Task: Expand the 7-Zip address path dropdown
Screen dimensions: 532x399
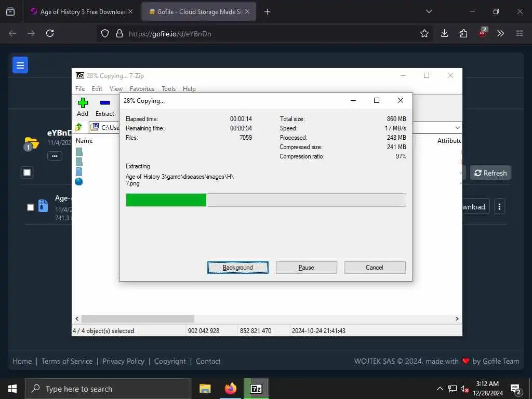Action: tap(457, 128)
